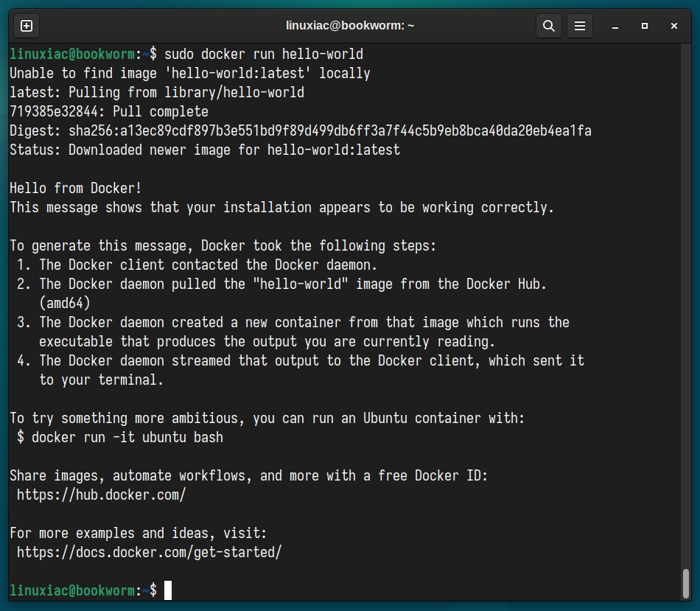Click the 'Hello from Docker!' line
Image resolution: width=700 pixels, height=611 pixels.
75,188
